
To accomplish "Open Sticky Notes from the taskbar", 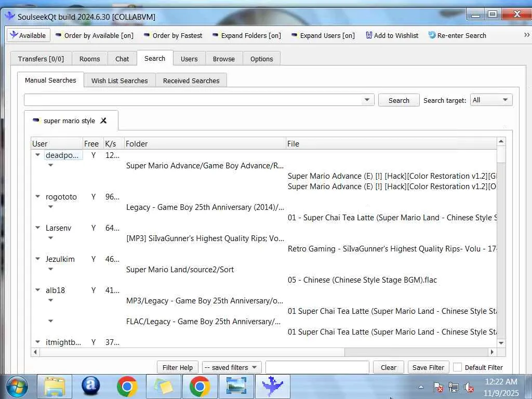I will pyautogui.click(x=164, y=387).
